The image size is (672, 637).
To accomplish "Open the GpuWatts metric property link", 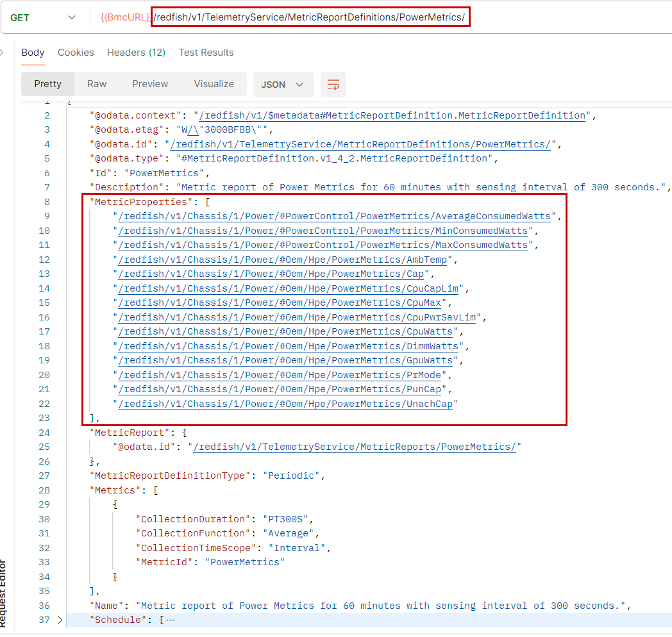I will (285, 360).
